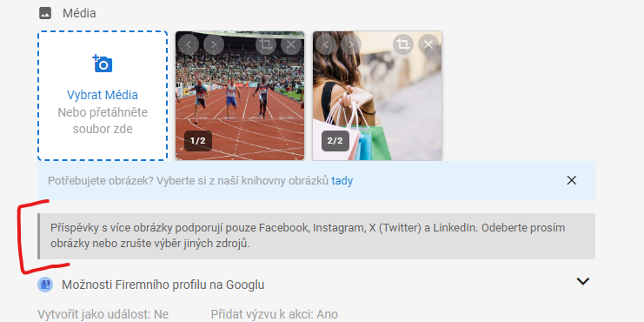This screenshot has height=322, width=644.
Task: Move first image left with previous arrow
Action: click(189, 44)
